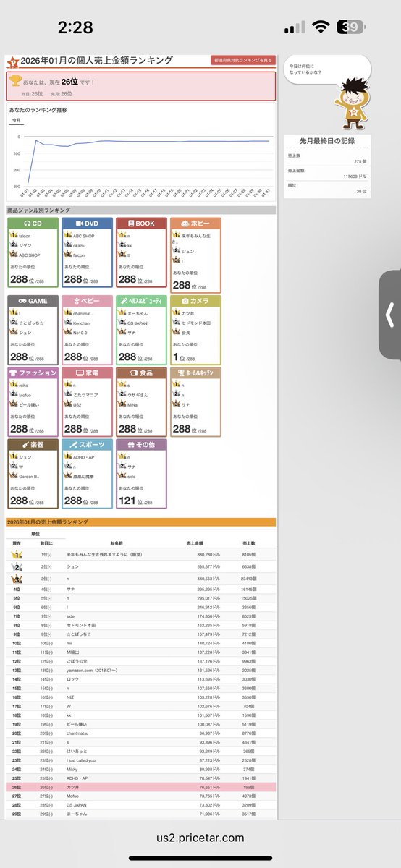Click the gift icon on その他 card

pyautogui.click(x=130, y=444)
